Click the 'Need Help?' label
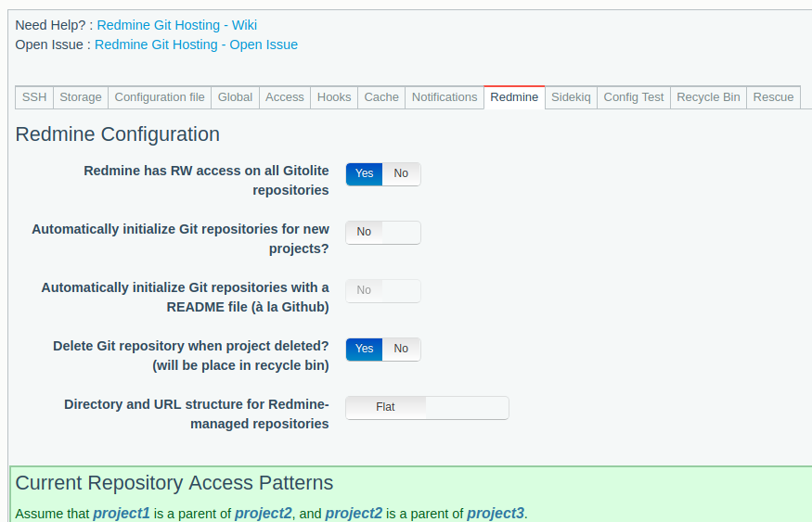812x522 pixels. tap(50, 25)
